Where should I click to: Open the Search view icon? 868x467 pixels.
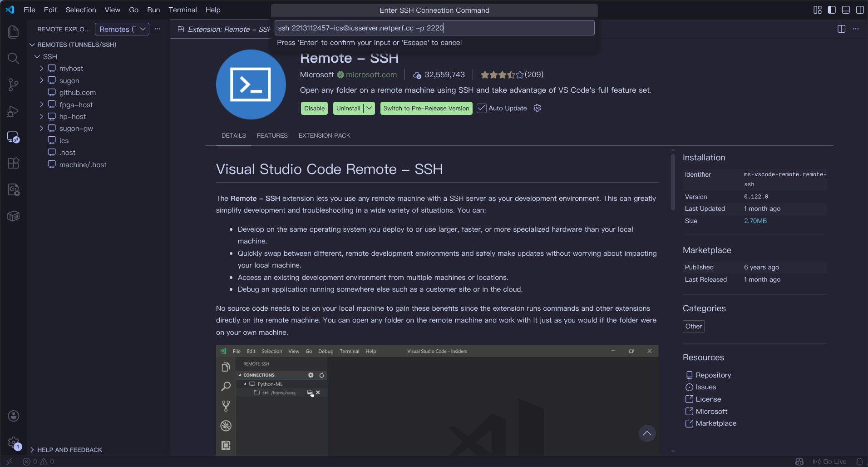[x=13, y=58]
